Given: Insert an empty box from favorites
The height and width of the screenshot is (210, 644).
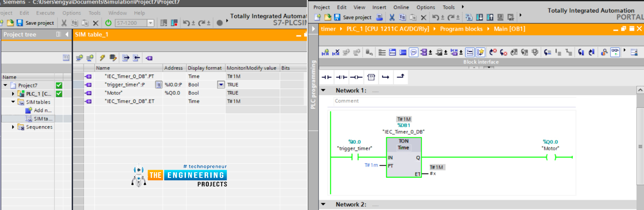Looking at the screenshot, I should [x=371, y=77].
